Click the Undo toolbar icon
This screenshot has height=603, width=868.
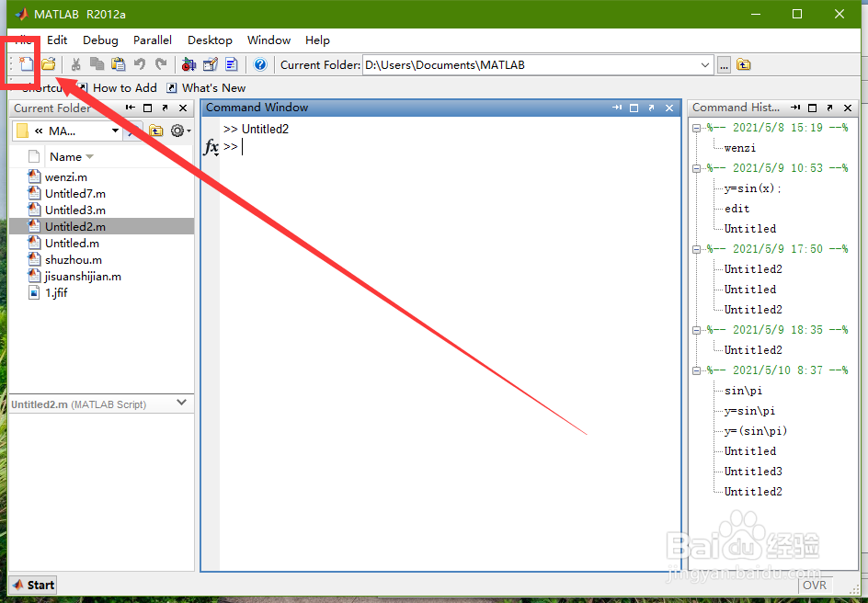(140, 64)
